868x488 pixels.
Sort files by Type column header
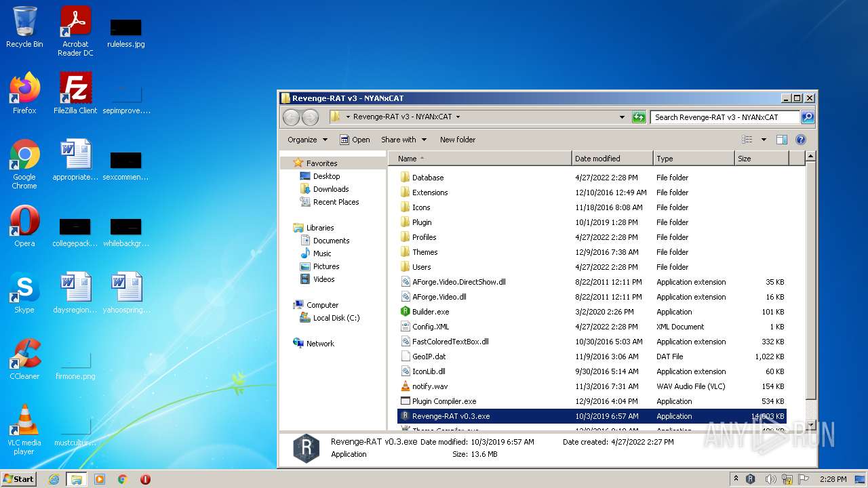click(693, 159)
